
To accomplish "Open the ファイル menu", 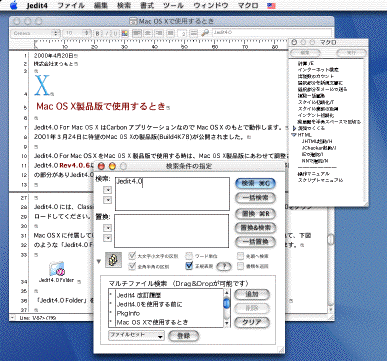I will [x=71, y=5].
